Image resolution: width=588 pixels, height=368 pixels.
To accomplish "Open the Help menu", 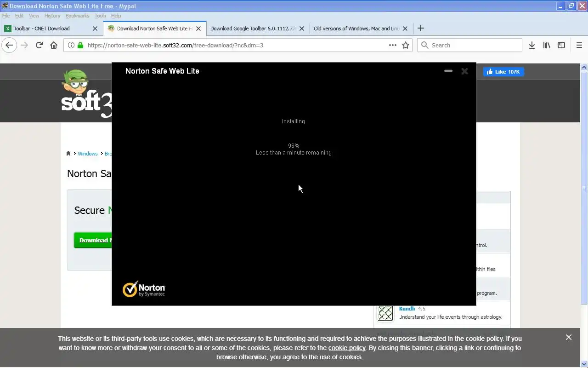I will coord(116,16).
